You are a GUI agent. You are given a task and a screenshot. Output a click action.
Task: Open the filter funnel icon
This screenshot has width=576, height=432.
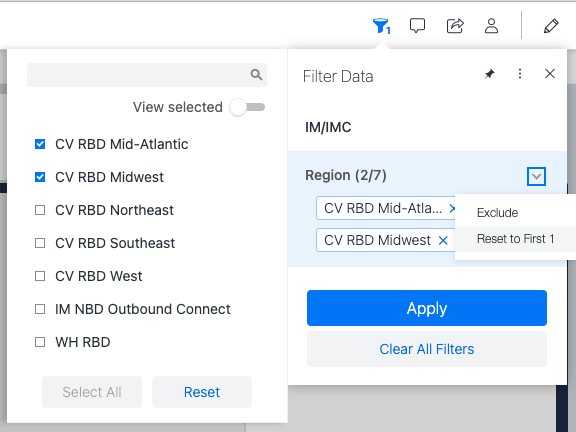coord(381,26)
